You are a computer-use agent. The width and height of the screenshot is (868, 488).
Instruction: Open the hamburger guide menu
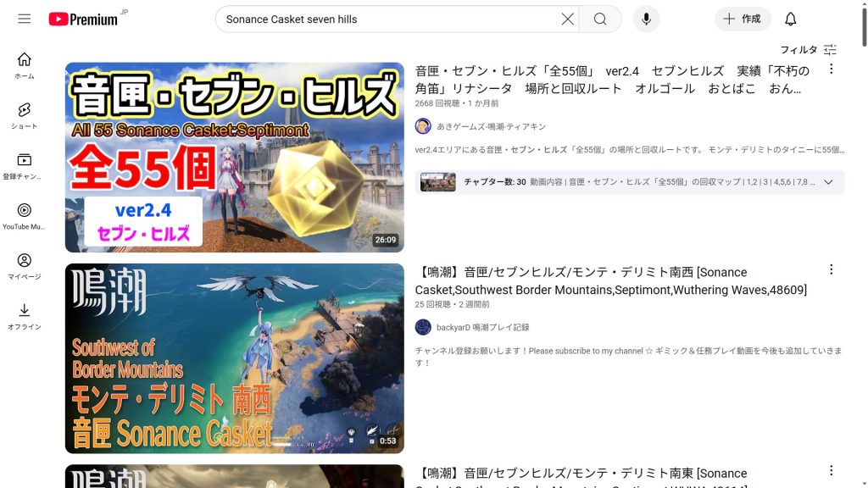coord(25,19)
